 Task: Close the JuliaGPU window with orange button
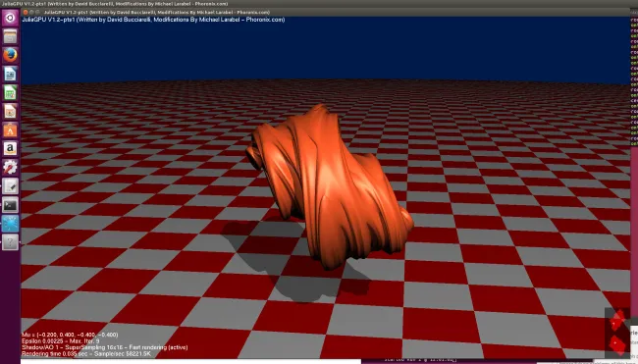click(x=26, y=12)
